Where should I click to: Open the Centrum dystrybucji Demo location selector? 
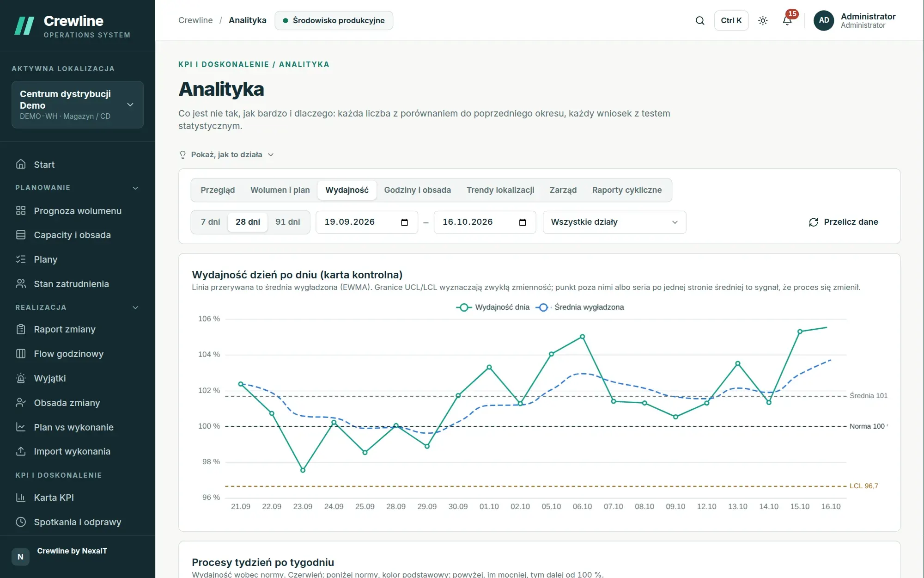coord(78,105)
